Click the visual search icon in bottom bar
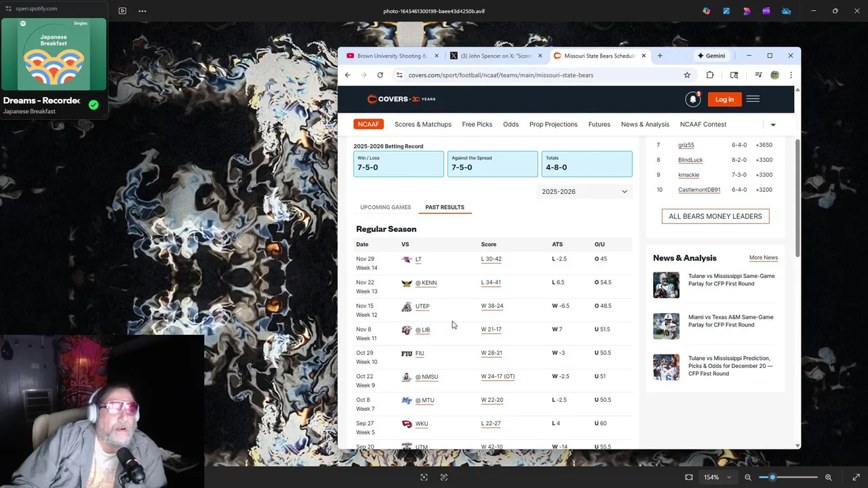Viewport: 868px width, 488px height. tap(424, 477)
